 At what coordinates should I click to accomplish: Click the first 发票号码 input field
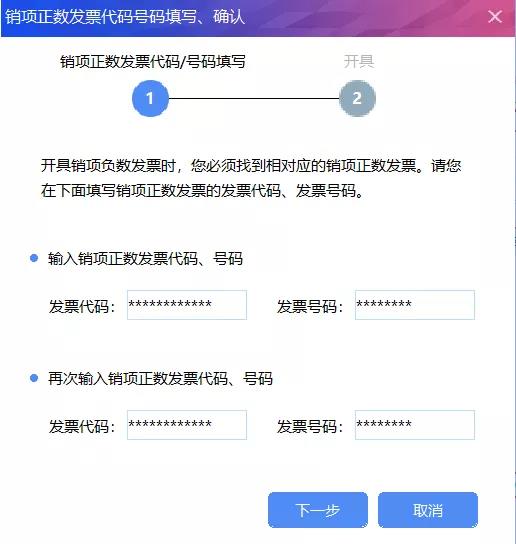click(415, 305)
